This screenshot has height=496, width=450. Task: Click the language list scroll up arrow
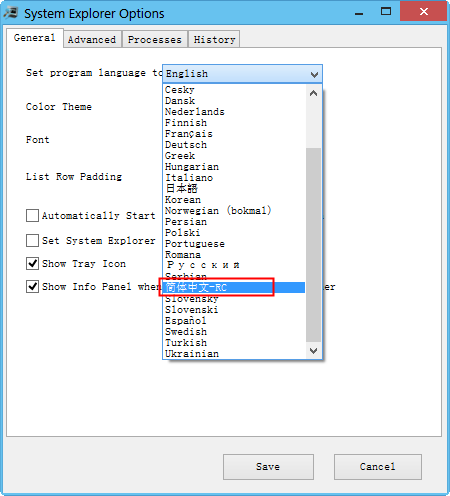coord(313,93)
